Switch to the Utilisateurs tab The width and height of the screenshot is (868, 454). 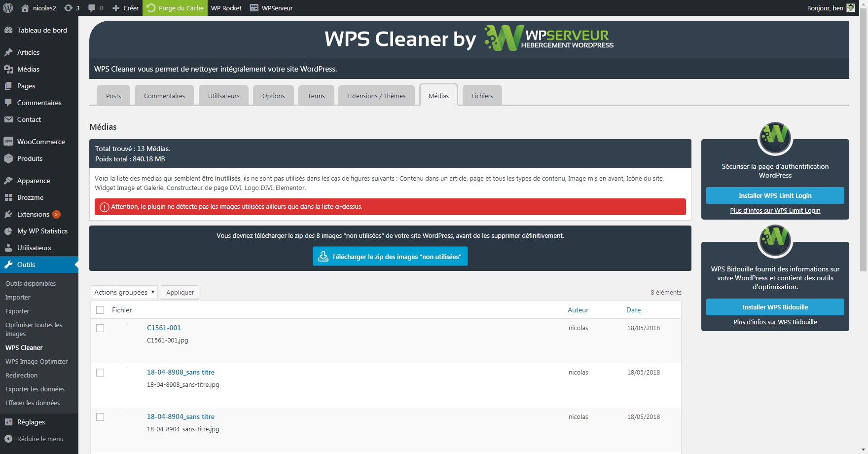(223, 96)
